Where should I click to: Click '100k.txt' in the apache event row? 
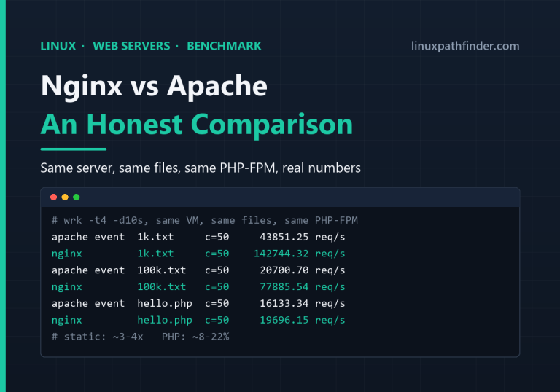tap(161, 270)
